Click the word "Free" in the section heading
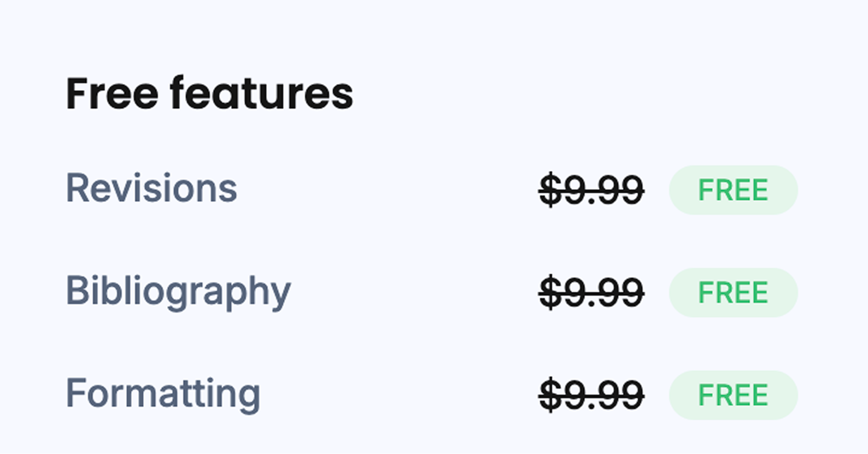 112,94
